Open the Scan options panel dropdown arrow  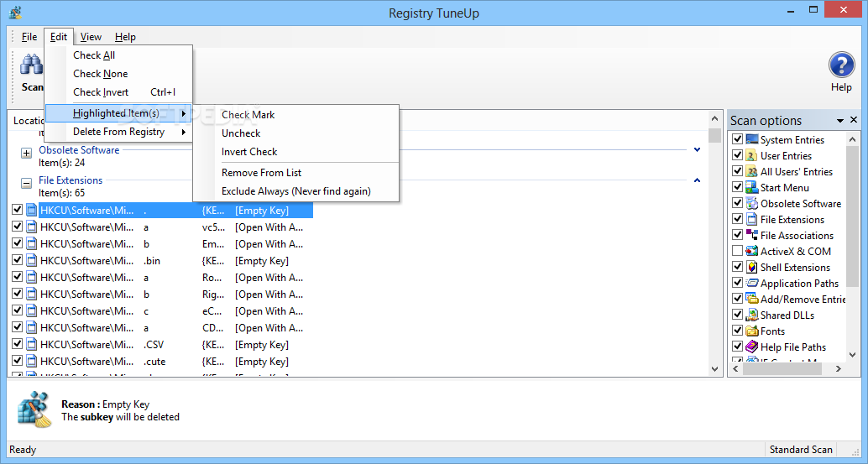(840, 121)
